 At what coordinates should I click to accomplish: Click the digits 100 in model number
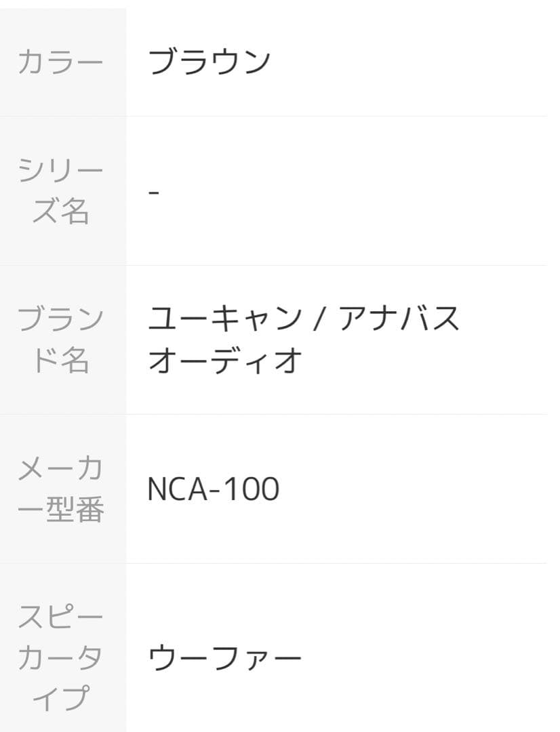click(x=251, y=489)
